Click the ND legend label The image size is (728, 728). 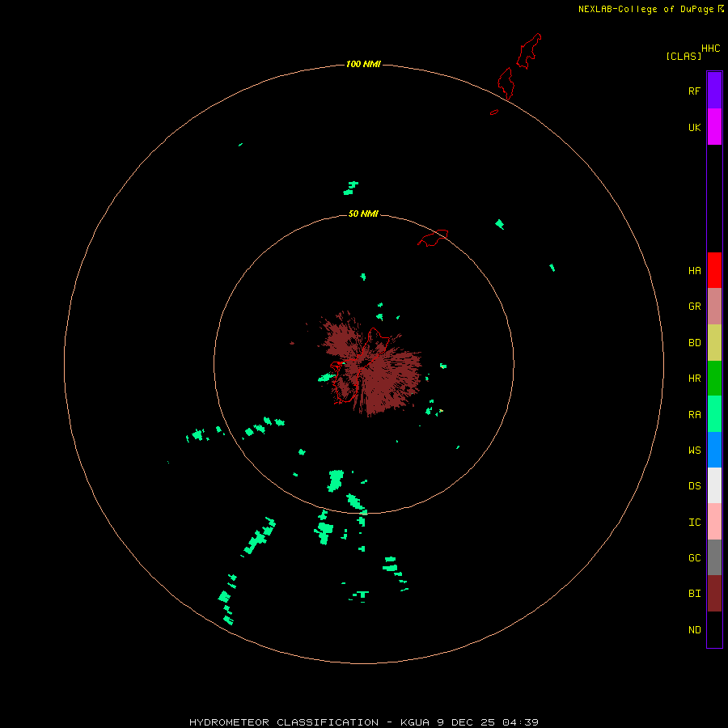click(694, 630)
